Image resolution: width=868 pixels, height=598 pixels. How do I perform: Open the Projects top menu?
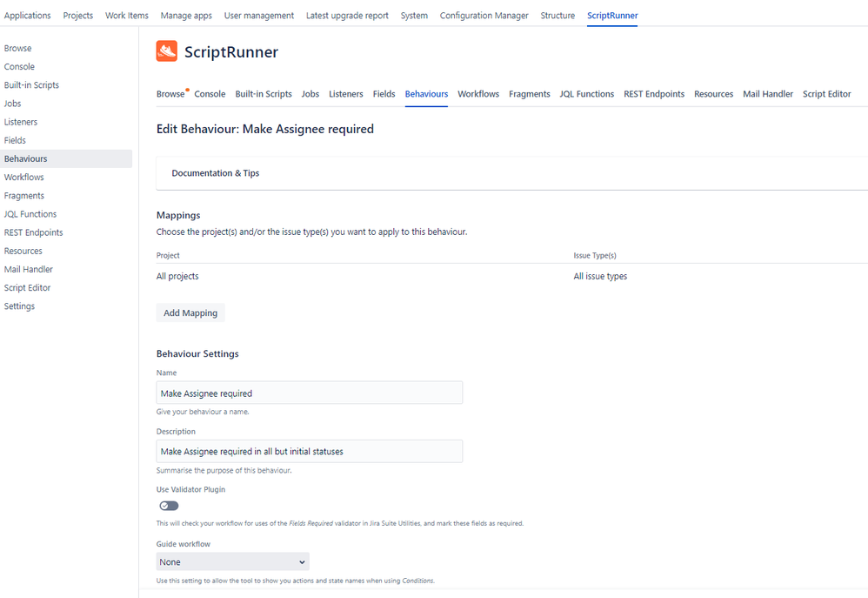(x=78, y=16)
